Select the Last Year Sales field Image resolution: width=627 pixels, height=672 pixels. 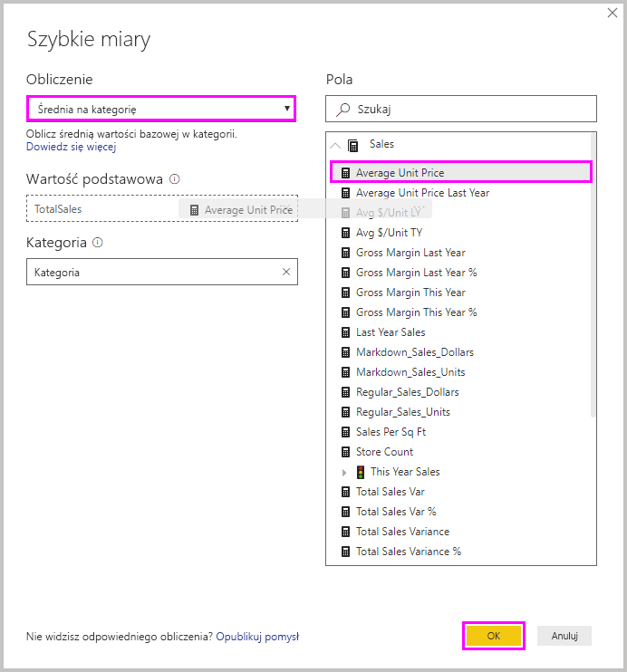point(391,332)
